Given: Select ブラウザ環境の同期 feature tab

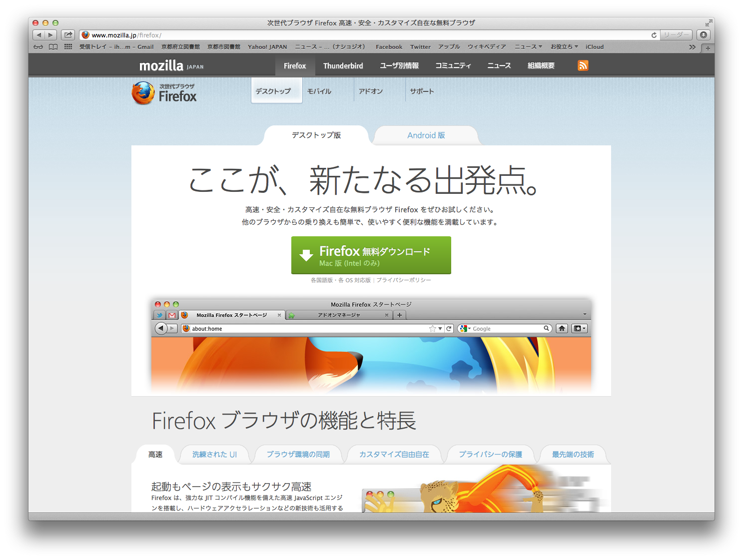Looking at the screenshot, I should point(298,455).
